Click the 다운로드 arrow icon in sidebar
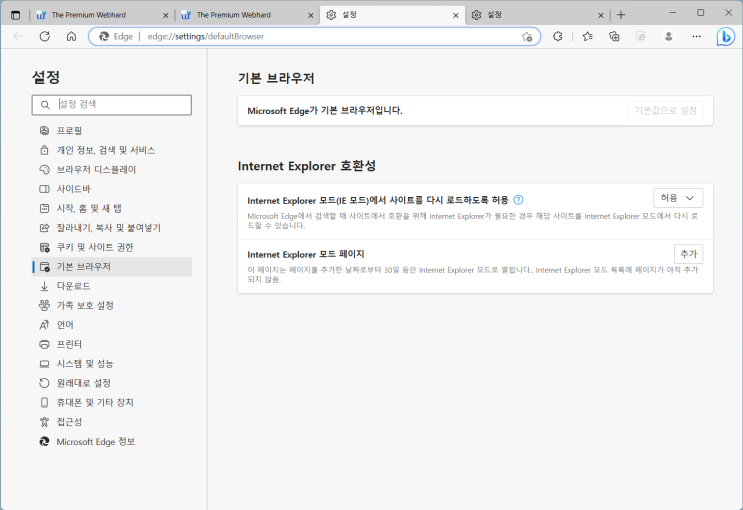 (x=45, y=286)
